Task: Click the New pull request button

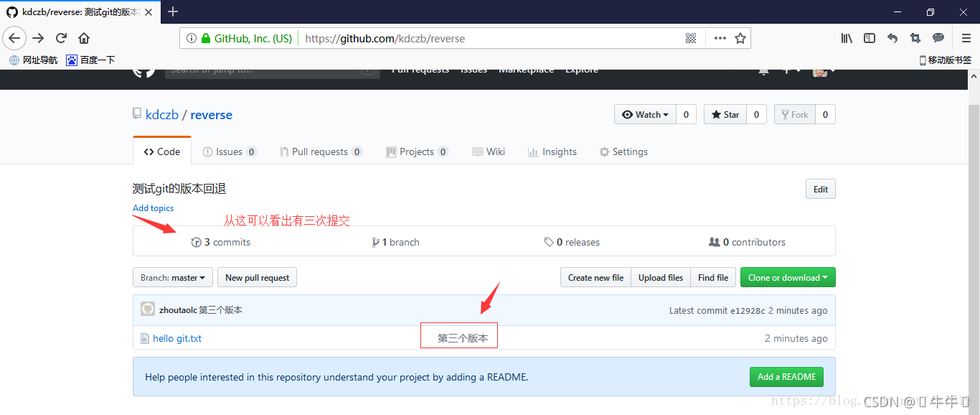Action: tap(257, 277)
